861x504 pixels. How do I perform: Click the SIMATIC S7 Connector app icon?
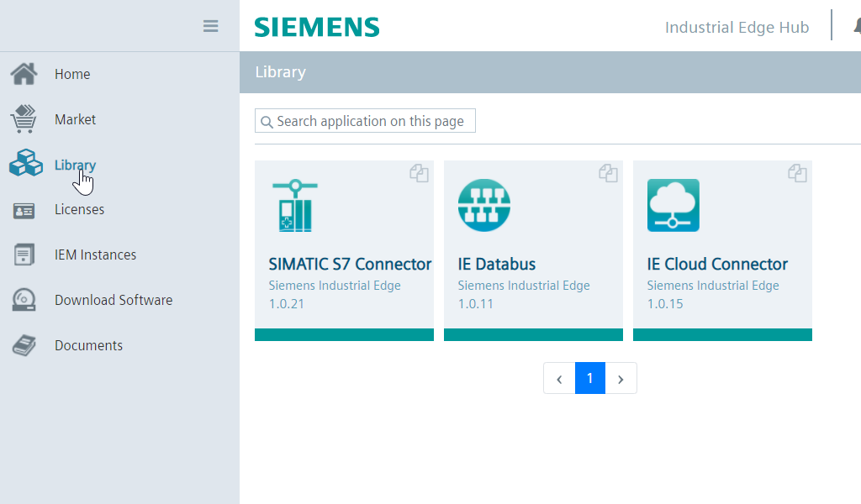pyautogui.click(x=294, y=205)
